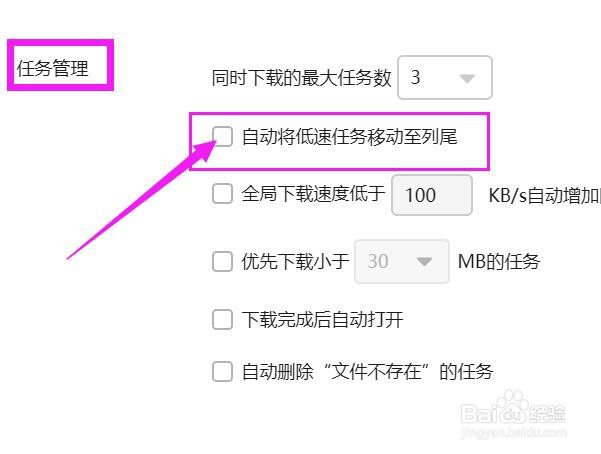Image resolution: width=601 pixels, height=454 pixels.
Task: Open the 30 MB size dropdown
Action: (x=402, y=262)
